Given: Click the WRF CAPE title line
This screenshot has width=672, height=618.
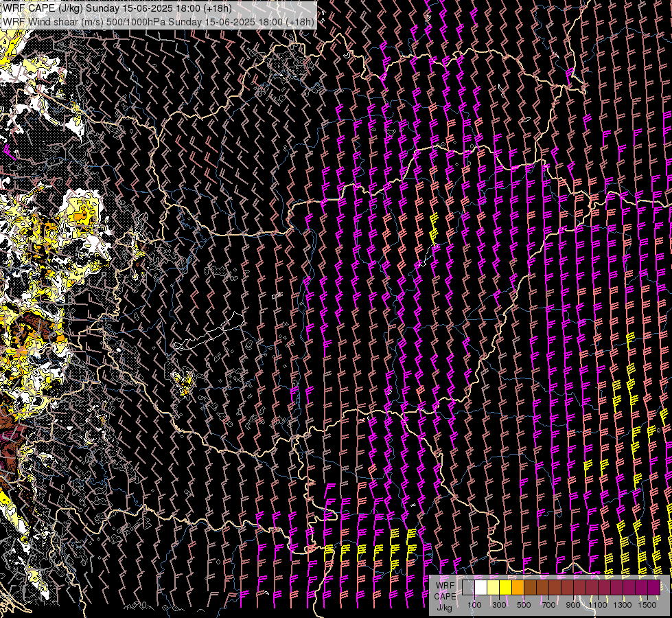Looking at the screenshot, I should [117, 8].
